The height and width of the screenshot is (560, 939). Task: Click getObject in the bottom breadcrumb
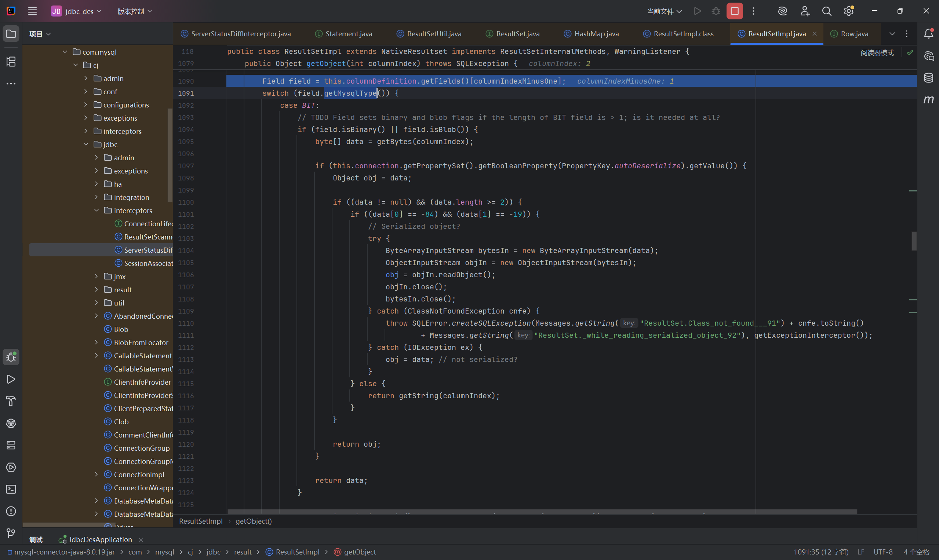click(x=360, y=552)
